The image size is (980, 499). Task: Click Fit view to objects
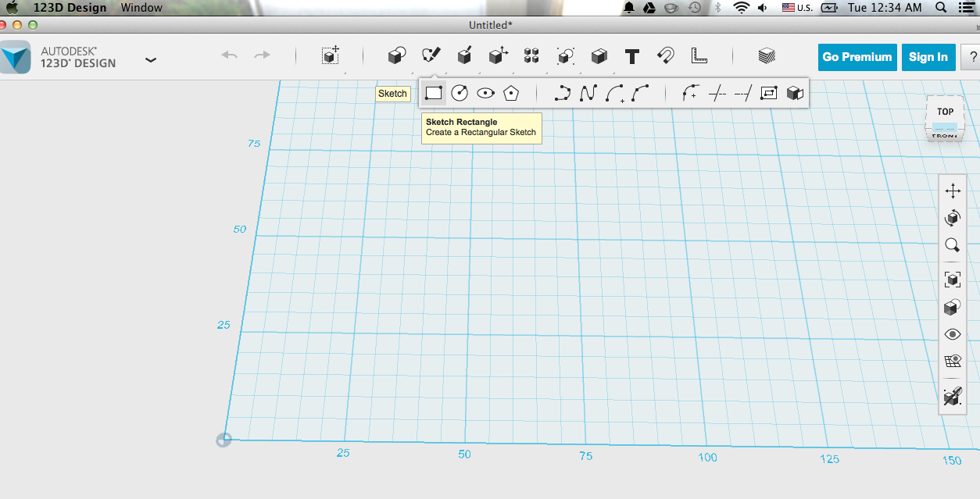pyautogui.click(x=952, y=280)
